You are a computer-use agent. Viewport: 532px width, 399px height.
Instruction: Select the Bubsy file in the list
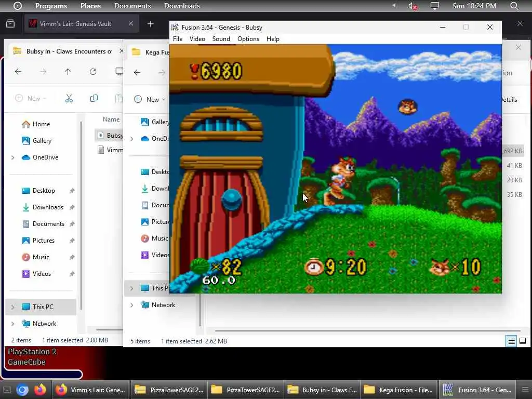point(110,136)
